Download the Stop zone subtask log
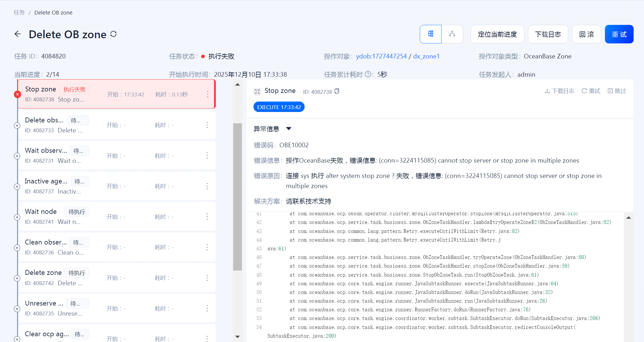Viewport: 644px width, 342px height. (x=559, y=91)
